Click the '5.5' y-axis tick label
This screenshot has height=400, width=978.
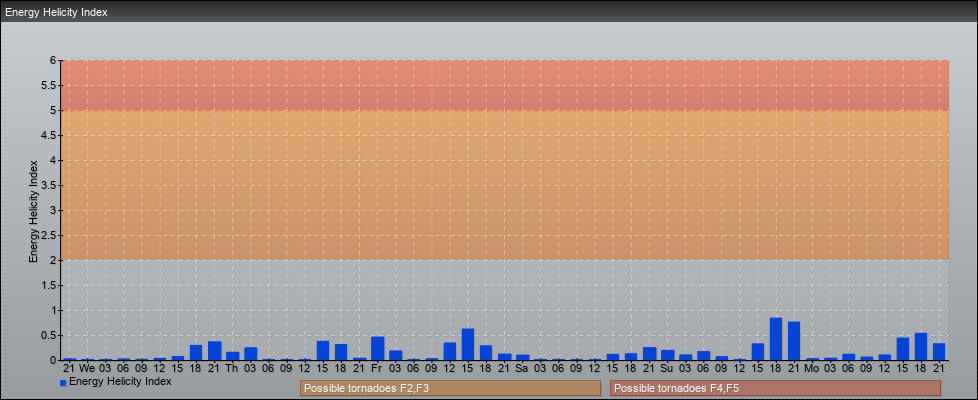pyautogui.click(x=50, y=85)
